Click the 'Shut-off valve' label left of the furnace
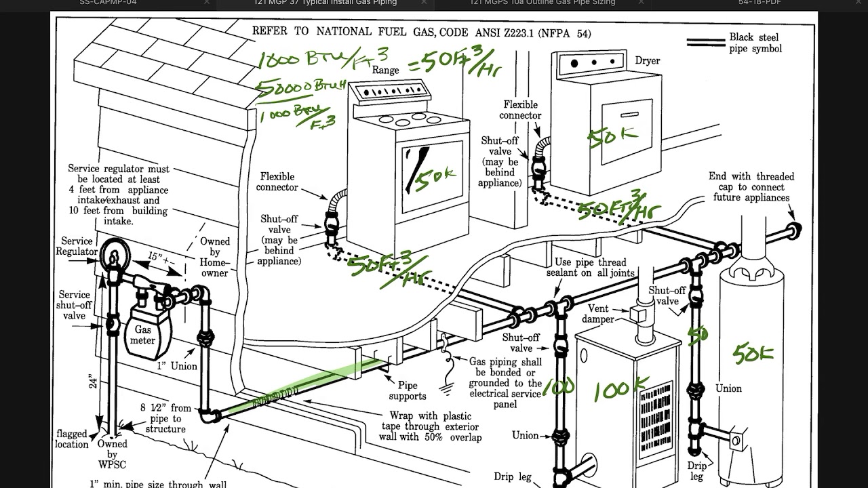 point(521,343)
